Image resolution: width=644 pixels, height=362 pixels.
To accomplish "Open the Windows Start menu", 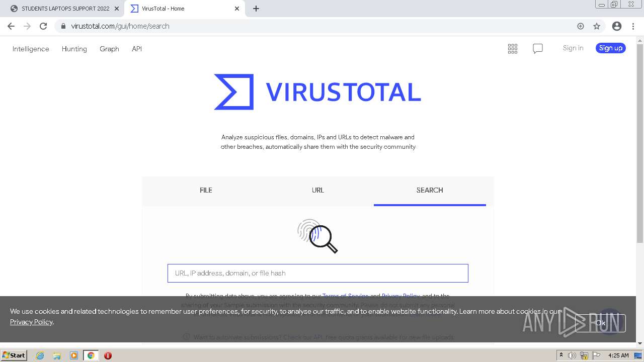I will 14,355.
